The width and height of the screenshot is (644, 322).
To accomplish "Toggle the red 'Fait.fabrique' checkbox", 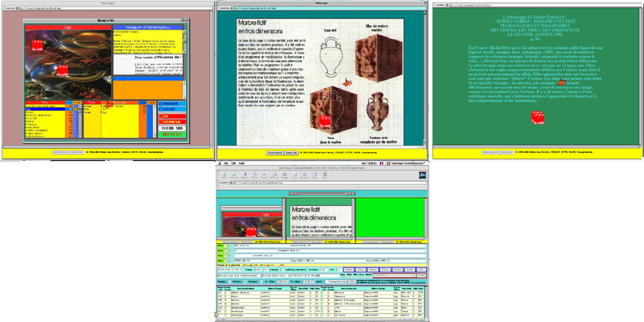I will point(161,122).
